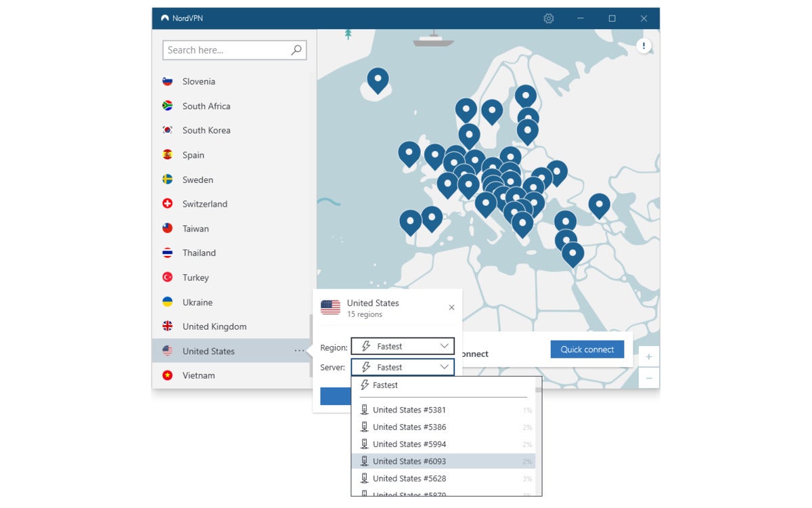Choose Fastest option in server list
This screenshot has width=812, height=508.
[x=443, y=385]
